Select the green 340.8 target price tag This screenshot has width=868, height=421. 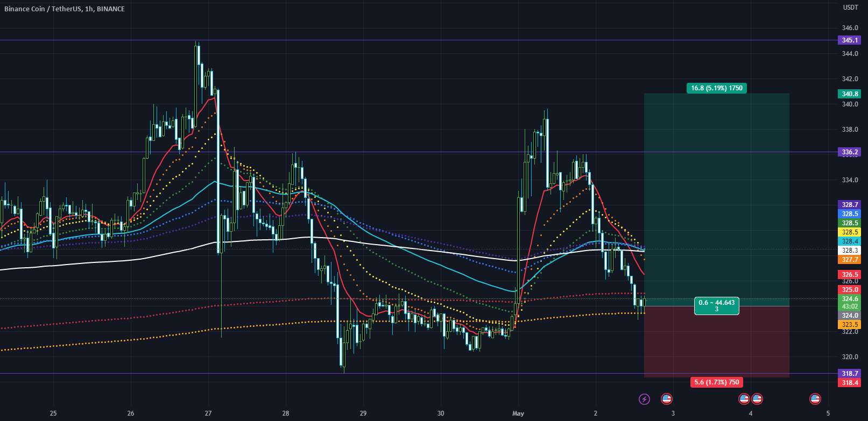(x=850, y=94)
